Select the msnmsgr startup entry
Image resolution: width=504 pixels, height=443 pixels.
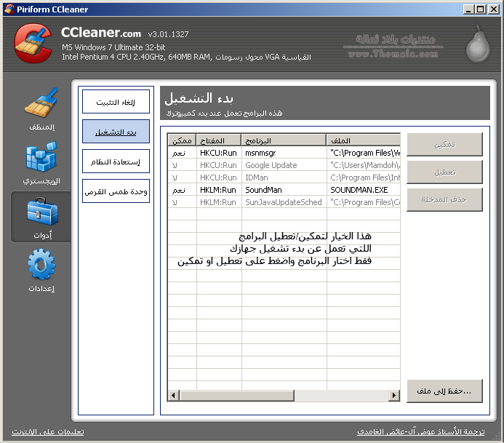[284, 153]
